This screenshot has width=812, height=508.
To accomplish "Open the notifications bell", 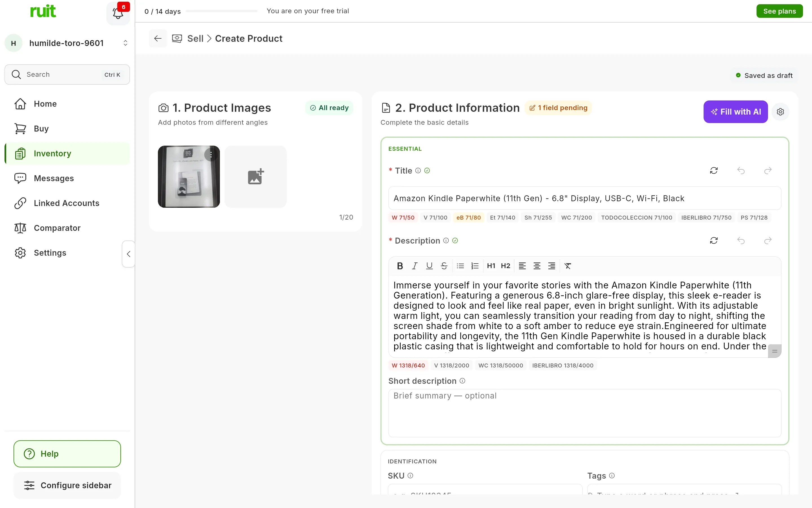I will pos(118,13).
